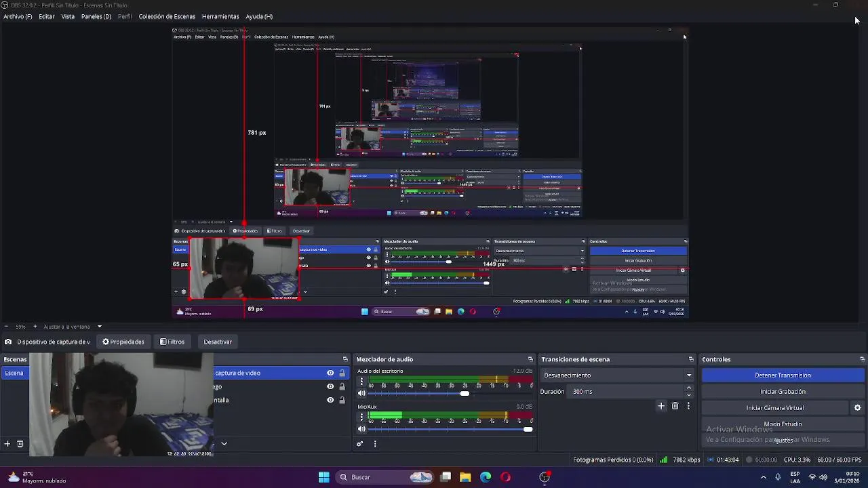Click Windows taskbar Buscar search box
868x488 pixels.
coord(385,477)
